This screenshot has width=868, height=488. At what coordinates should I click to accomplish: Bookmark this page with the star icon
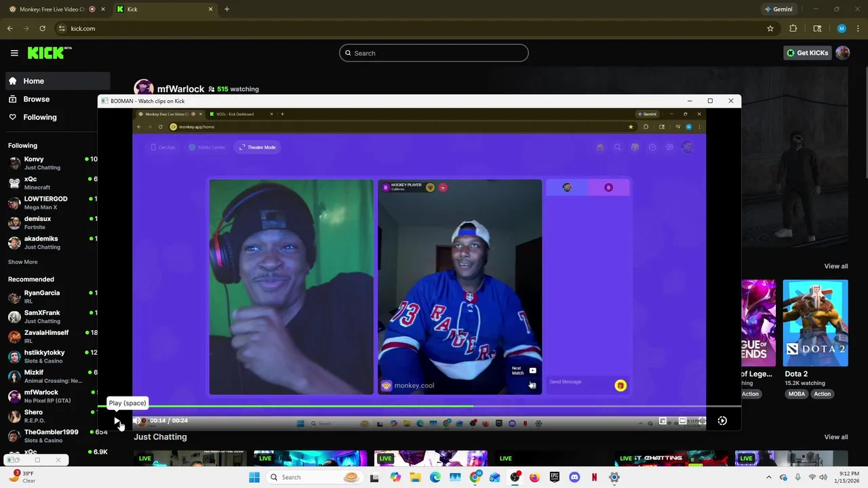[x=770, y=28]
